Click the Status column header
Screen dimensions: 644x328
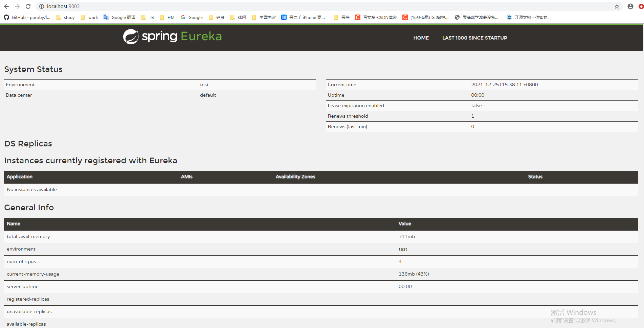point(535,177)
